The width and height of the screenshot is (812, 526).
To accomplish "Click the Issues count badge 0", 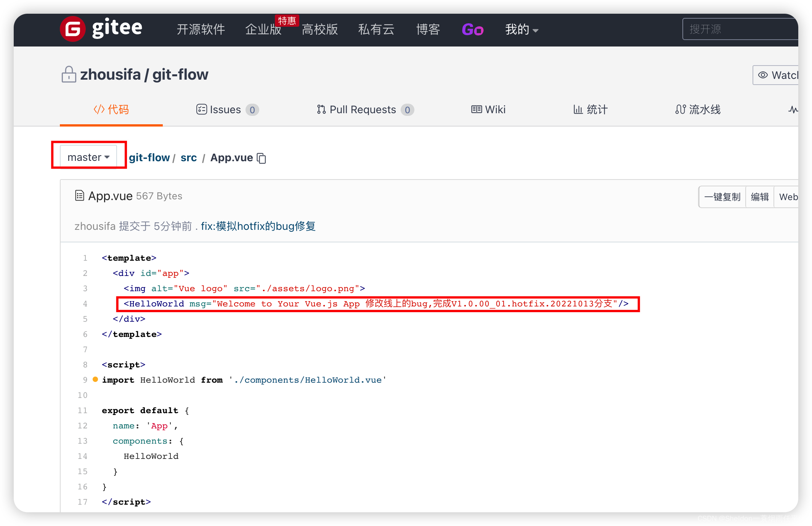I will (x=252, y=110).
